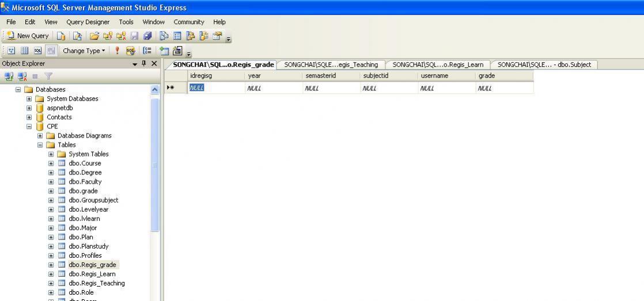Click the Stop square in Object Explorer
Viewport: 644px width, 301px height.
35,77
